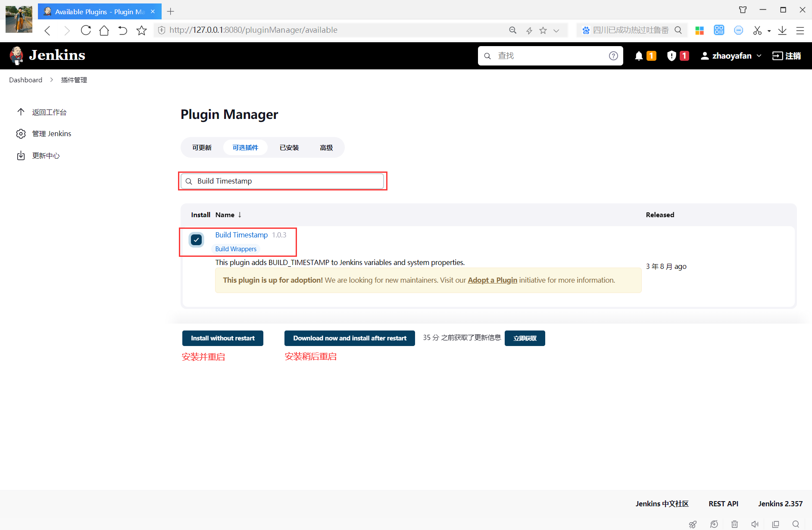Click the browser forward arrow

point(67,30)
